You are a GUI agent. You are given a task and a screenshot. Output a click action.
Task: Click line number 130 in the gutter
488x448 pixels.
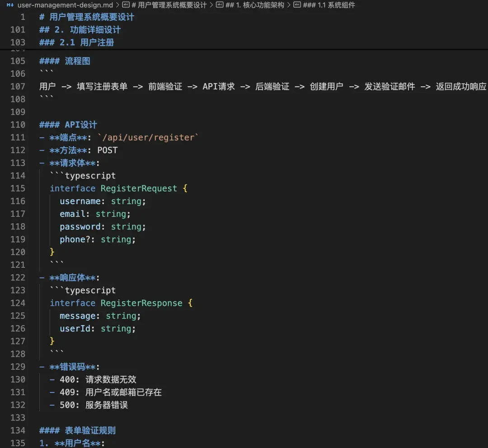pos(18,379)
